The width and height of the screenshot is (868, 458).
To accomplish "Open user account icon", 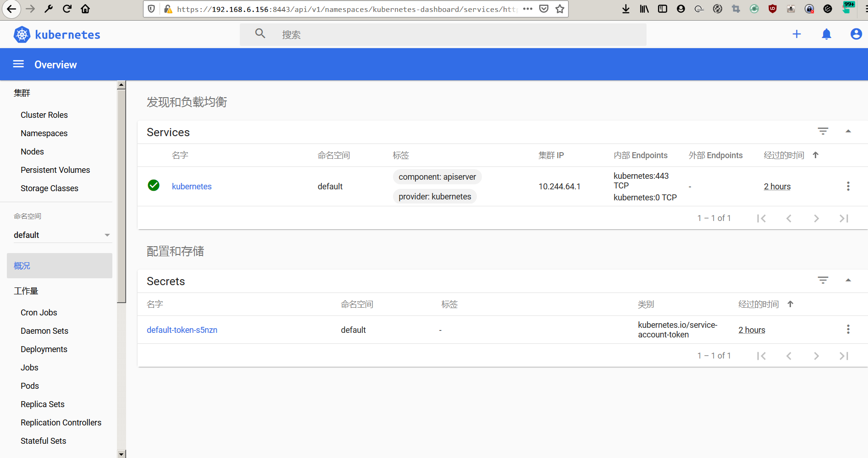I will tap(856, 34).
